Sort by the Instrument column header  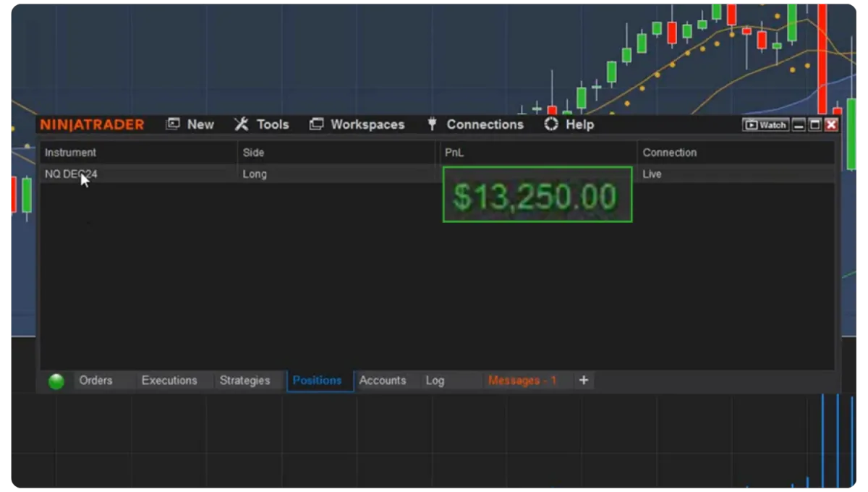[138, 153]
